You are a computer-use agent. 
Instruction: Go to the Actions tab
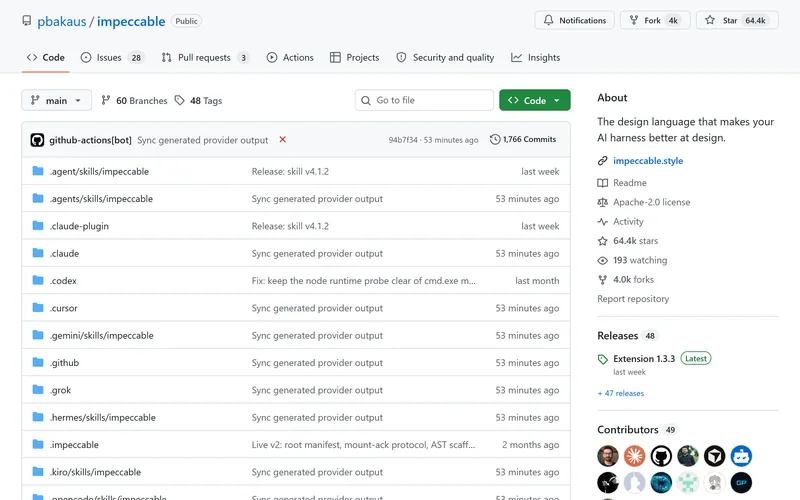290,58
